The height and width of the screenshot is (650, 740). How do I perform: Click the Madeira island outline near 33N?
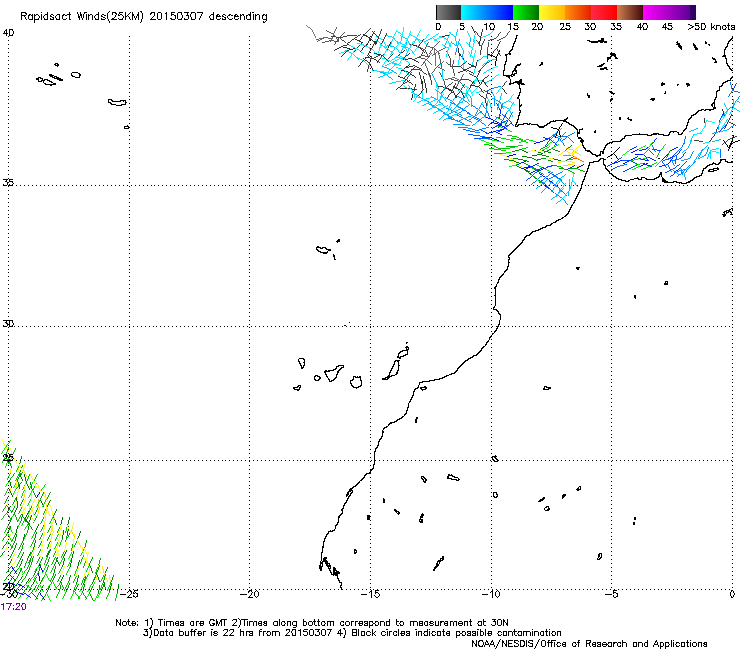point(323,249)
